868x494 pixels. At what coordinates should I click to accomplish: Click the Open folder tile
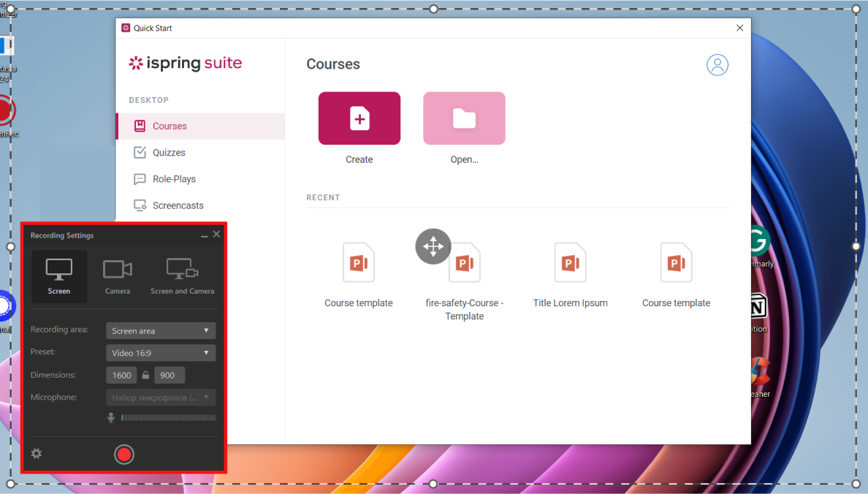[464, 118]
